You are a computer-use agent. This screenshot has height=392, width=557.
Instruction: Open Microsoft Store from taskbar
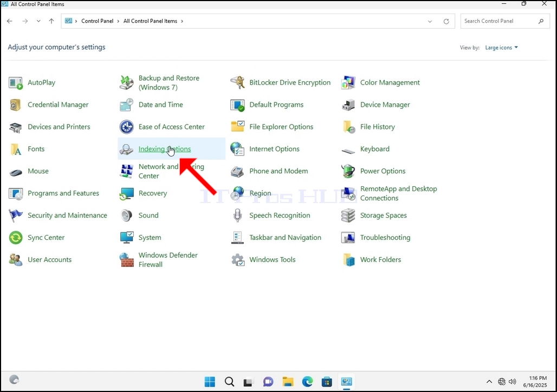327,382
